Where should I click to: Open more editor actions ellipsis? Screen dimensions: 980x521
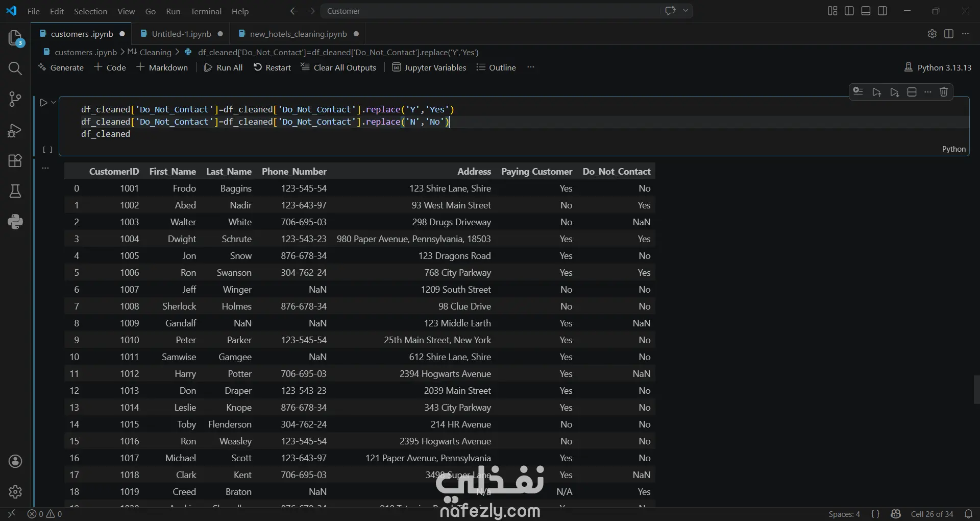(x=965, y=34)
